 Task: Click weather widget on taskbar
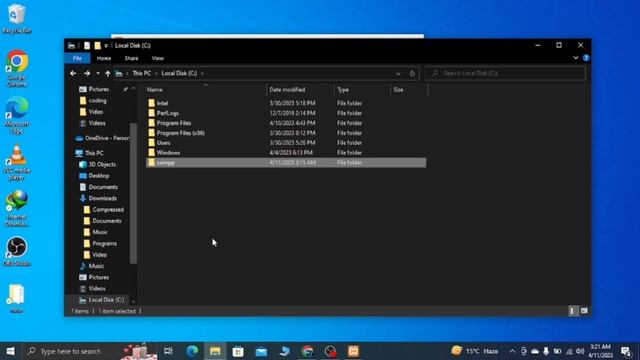(x=475, y=351)
